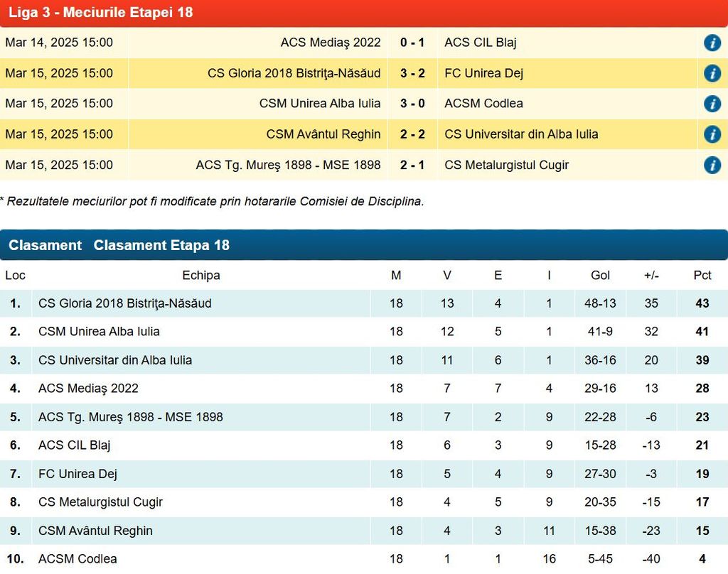Click the 3 - 2 score result

(412, 73)
